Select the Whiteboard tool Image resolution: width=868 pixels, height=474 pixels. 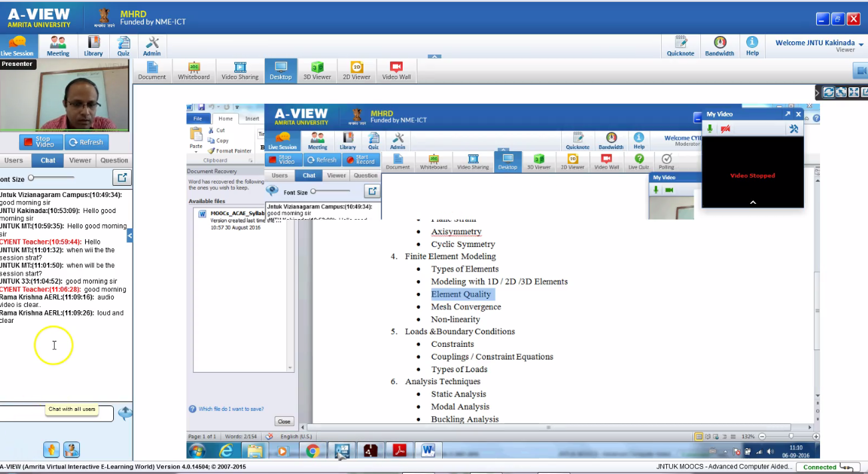pyautogui.click(x=194, y=71)
